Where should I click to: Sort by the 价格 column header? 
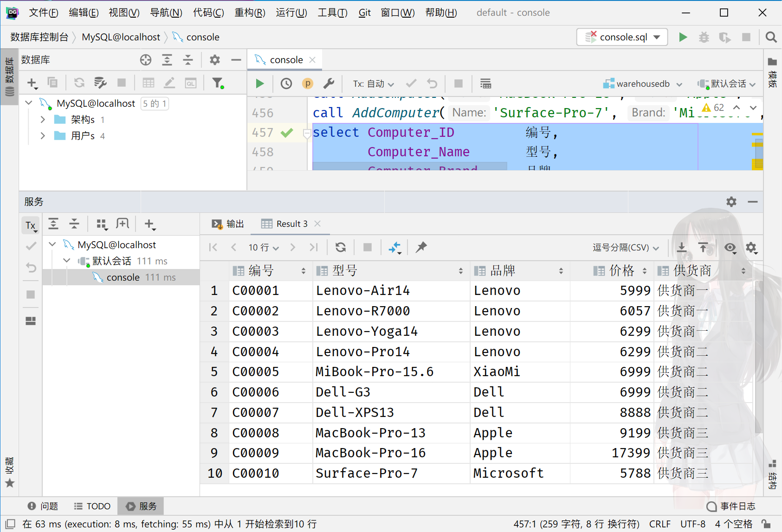tap(612, 271)
